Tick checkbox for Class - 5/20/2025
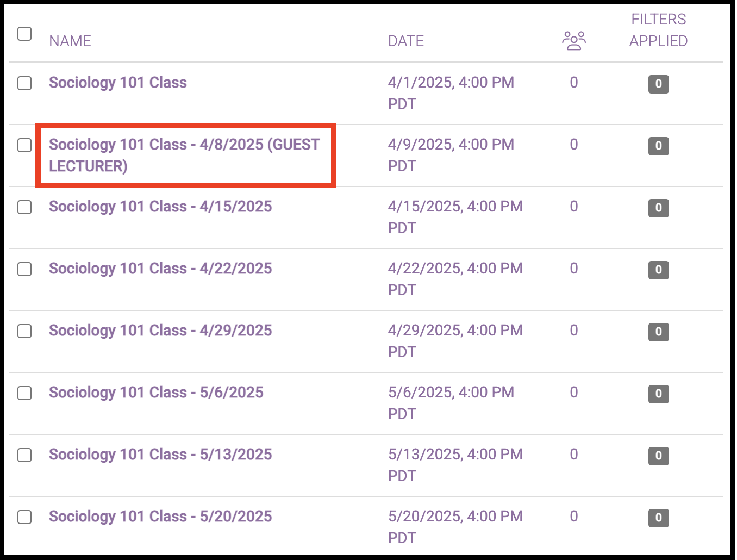Screen dimensions: 737x560 [24, 517]
